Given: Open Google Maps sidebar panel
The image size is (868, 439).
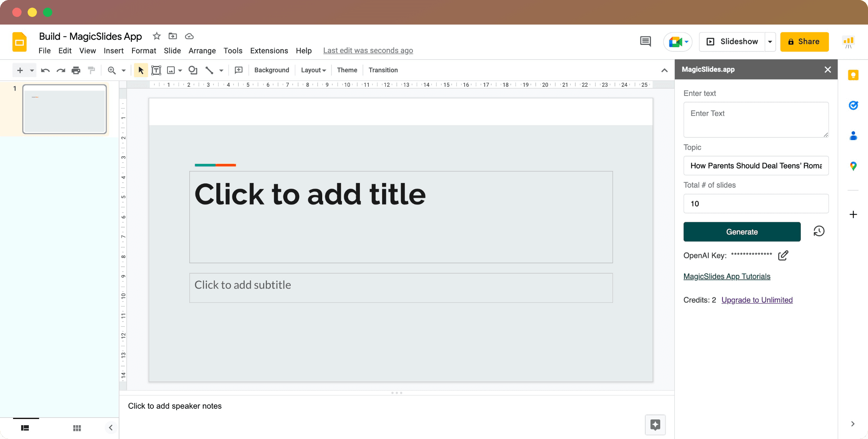Looking at the screenshot, I should (853, 166).
